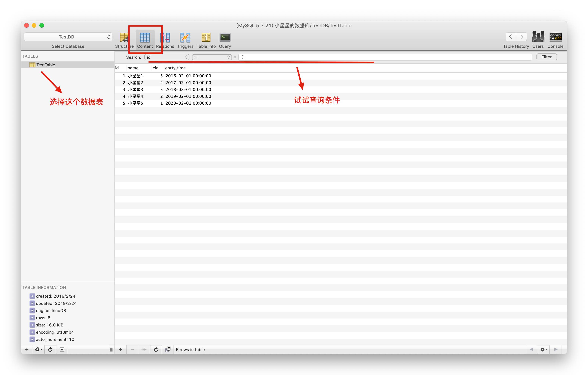The height and width of the screenshot is (375, 588).
Task: Toggle multiple filter rules icon
Action: [167, 350]
